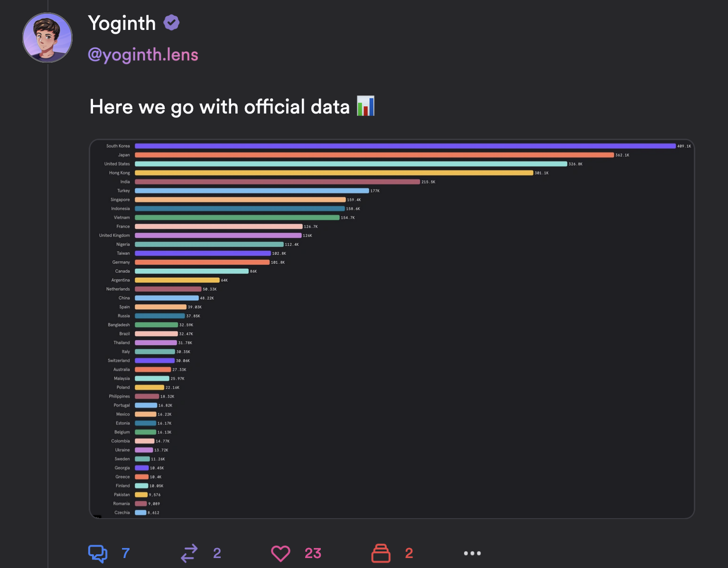Screen dimensions: 728x568
Task: Click the comment speech bubble icon
Action: pos(98,553)
